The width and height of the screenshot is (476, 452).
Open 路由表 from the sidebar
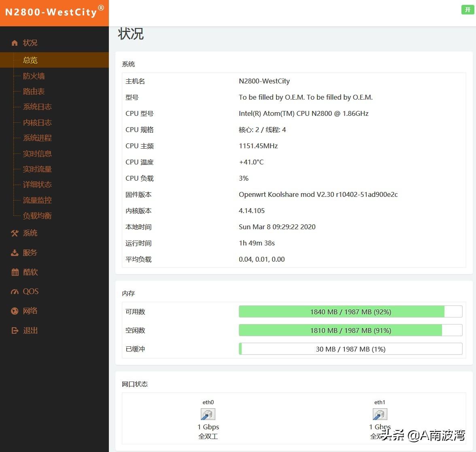[34, 92]
